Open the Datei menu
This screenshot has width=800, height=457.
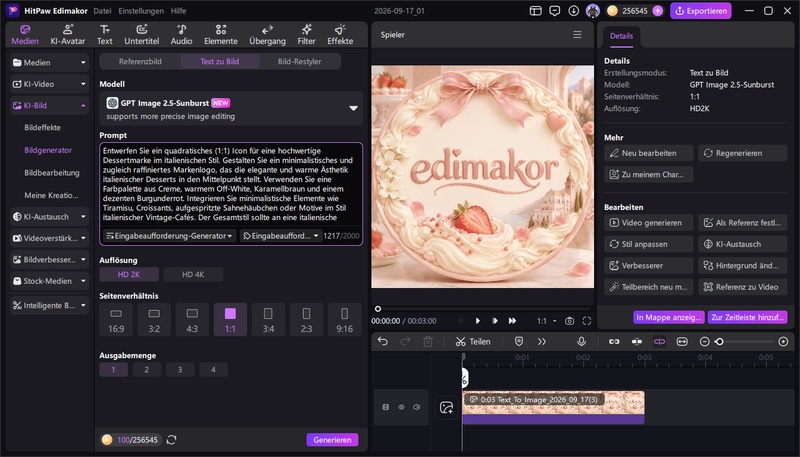[103, 11]
